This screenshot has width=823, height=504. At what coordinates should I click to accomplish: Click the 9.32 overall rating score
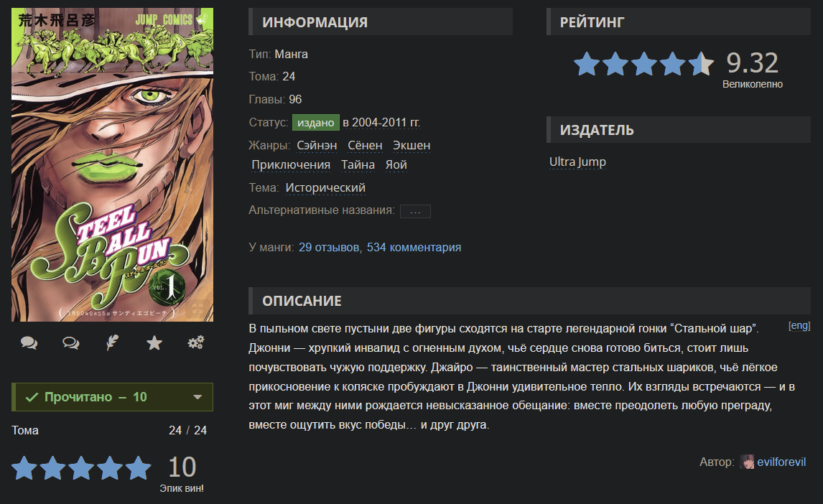(x=752, y=63)
